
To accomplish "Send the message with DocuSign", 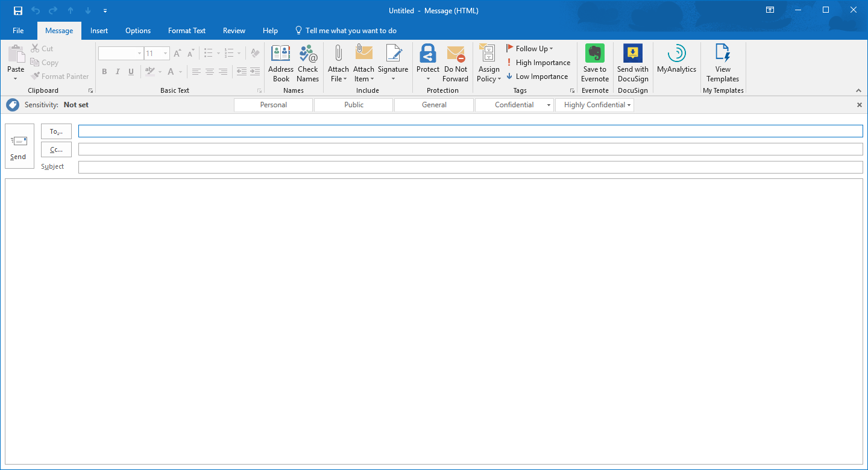I will click(x=632, y=63).
